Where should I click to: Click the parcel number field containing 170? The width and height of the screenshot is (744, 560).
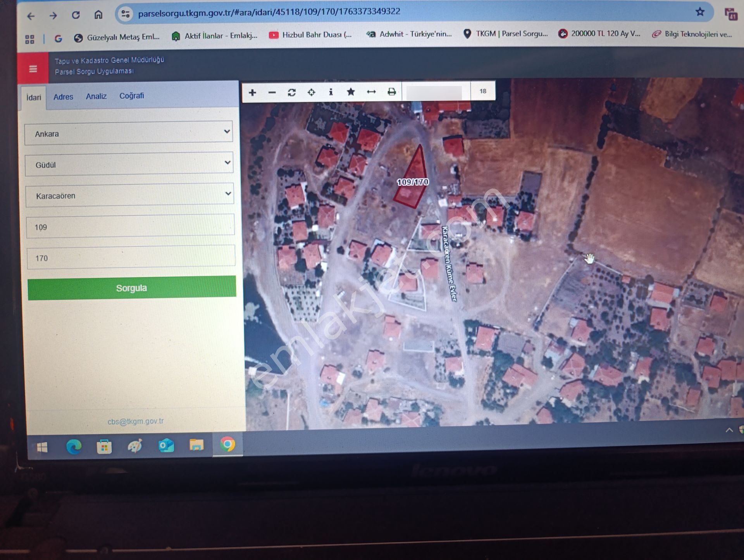[131, 258]
